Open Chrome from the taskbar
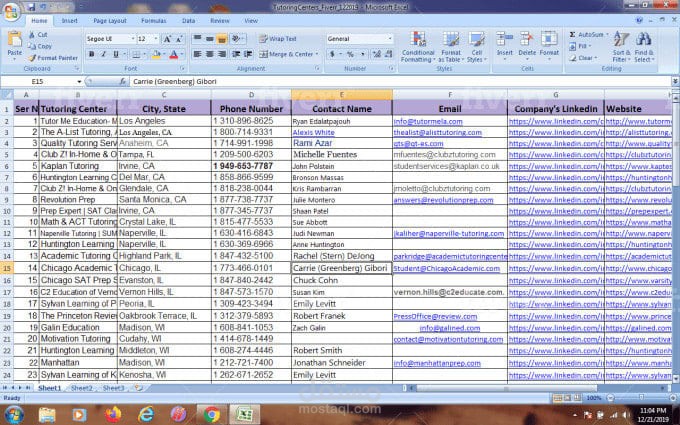Image resolution: width=680 pixels, height=425 pixels. click(x=212, y=415)
